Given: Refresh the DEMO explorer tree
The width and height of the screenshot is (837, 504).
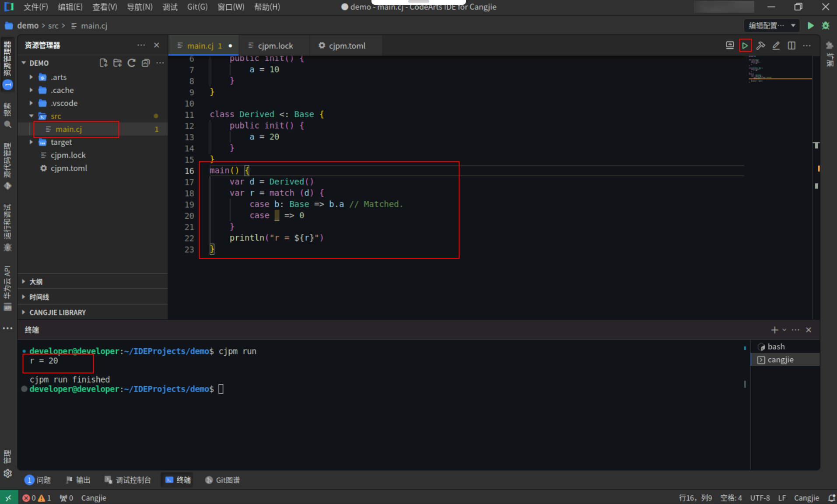Looking at the screenshot, I should tap(131, 63).
